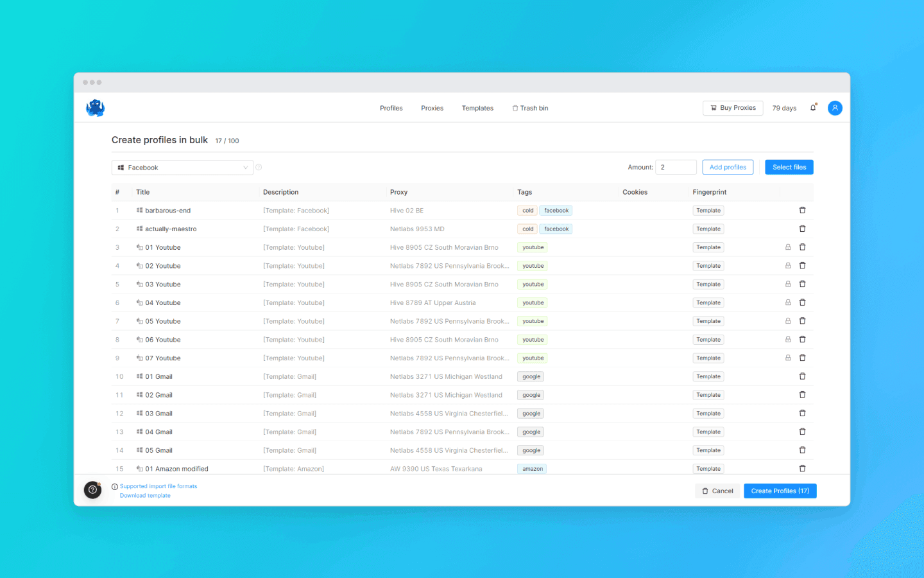Click the info icon beside template dropdown

coord(259,167)
